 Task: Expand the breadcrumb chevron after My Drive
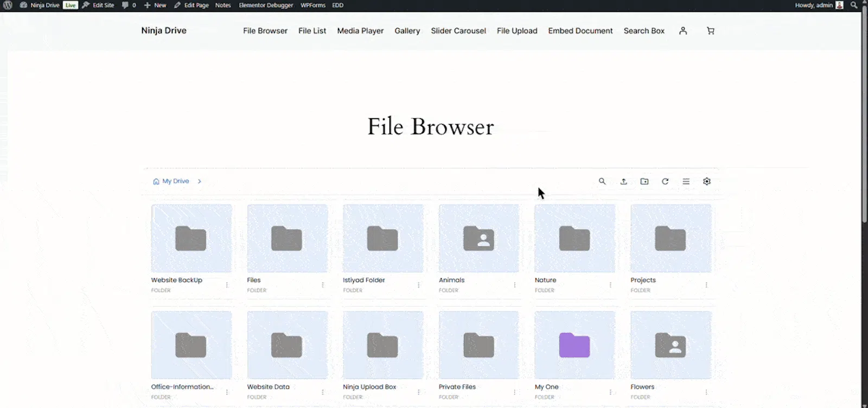[x=200, y=181]
